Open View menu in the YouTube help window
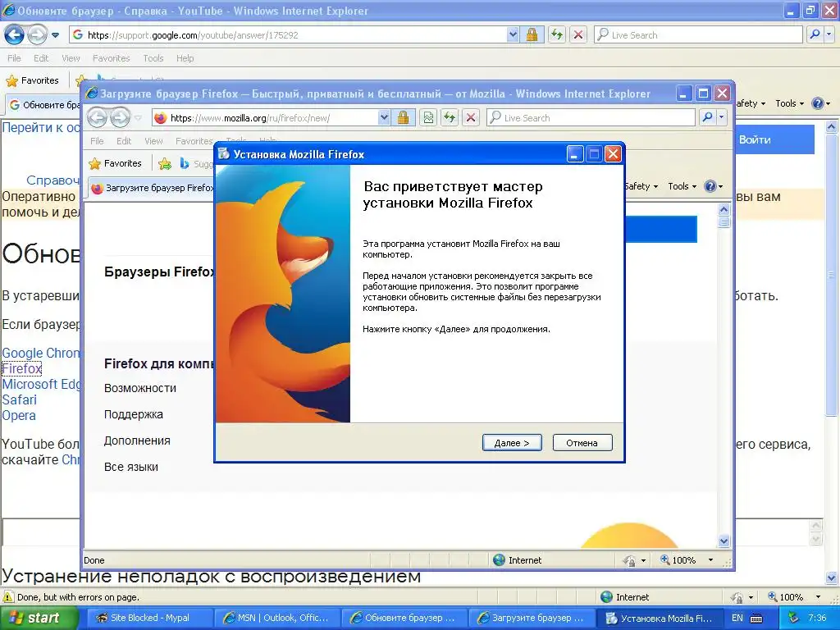This screenshot has width=840, height=630. (x=71, y=58)
